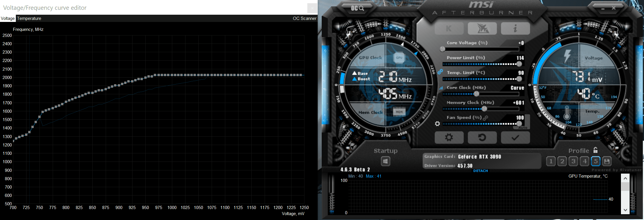Image resolution: width=644 pixels, height=220 pixels.
Task: Click the Power Limit value 114
Action: (520, 58)
